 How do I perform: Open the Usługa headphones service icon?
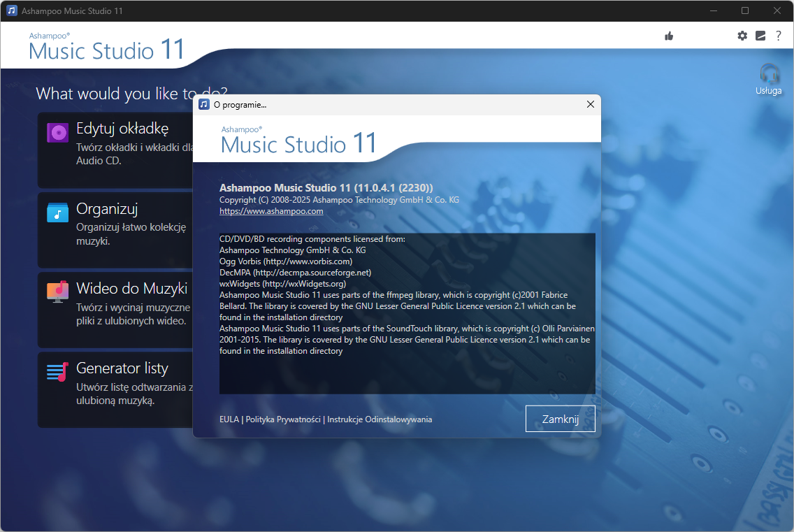tap(769, 80)
